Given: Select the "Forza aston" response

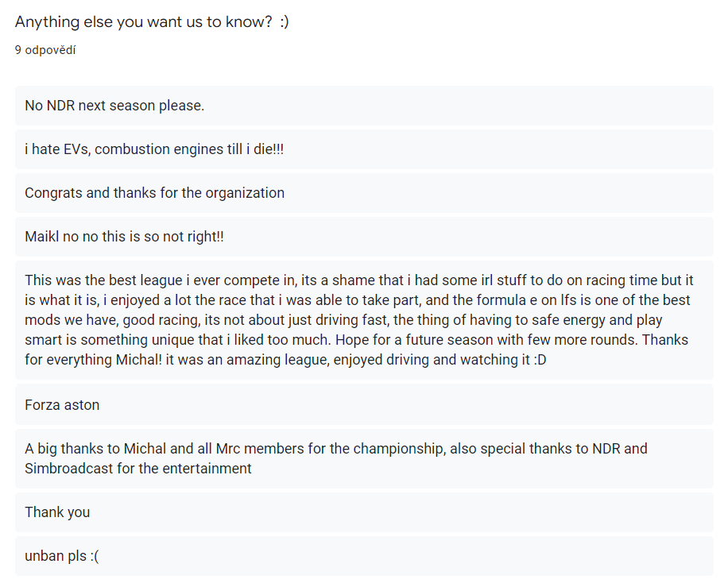Looking at the screenshot, I should [62, 405].
